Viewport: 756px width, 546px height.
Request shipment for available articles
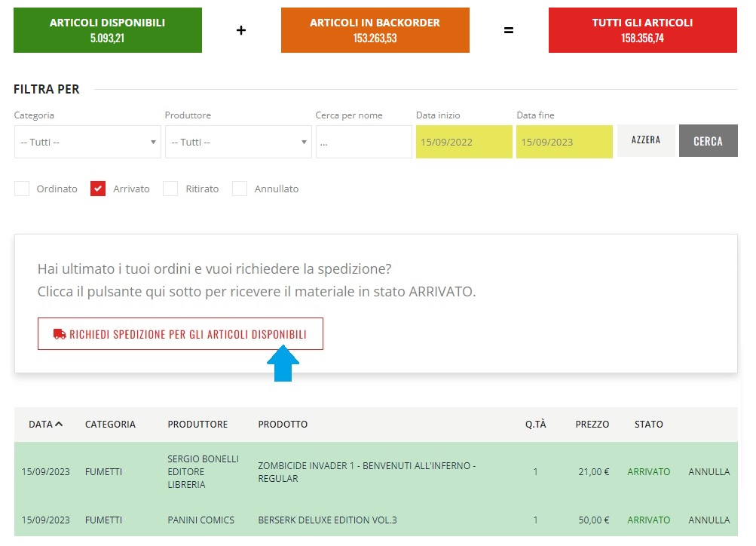point(181,334)
